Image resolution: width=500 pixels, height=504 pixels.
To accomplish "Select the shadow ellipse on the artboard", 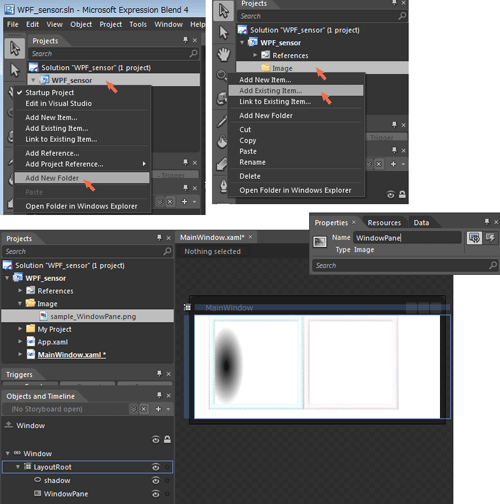I will [x=227, y=365].
